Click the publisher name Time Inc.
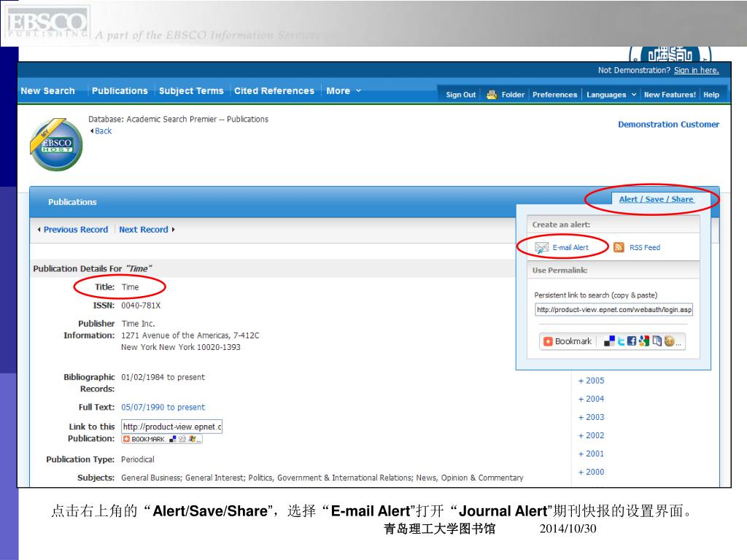The height and width of the screenshot is (560, 747). [x=138, y=324]
